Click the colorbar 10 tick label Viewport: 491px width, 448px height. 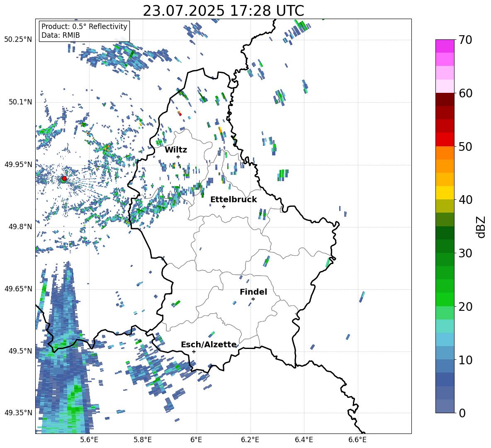(465, 360)
